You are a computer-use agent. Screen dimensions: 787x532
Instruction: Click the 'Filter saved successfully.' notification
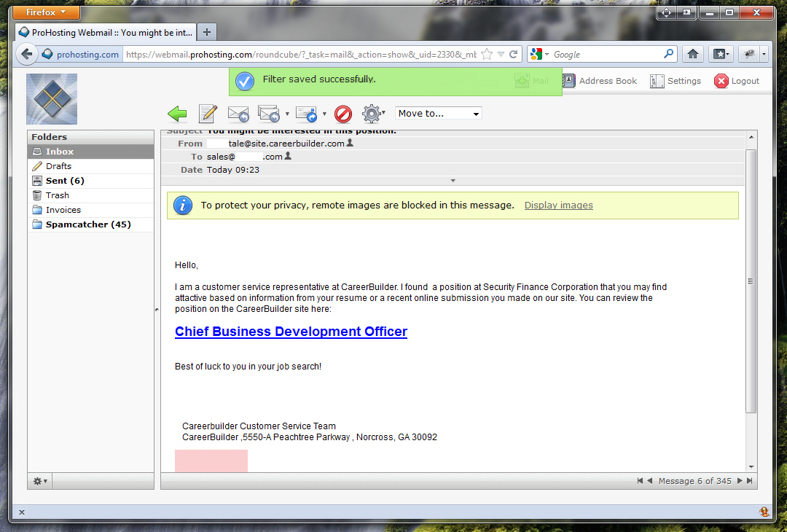[396, 80]
